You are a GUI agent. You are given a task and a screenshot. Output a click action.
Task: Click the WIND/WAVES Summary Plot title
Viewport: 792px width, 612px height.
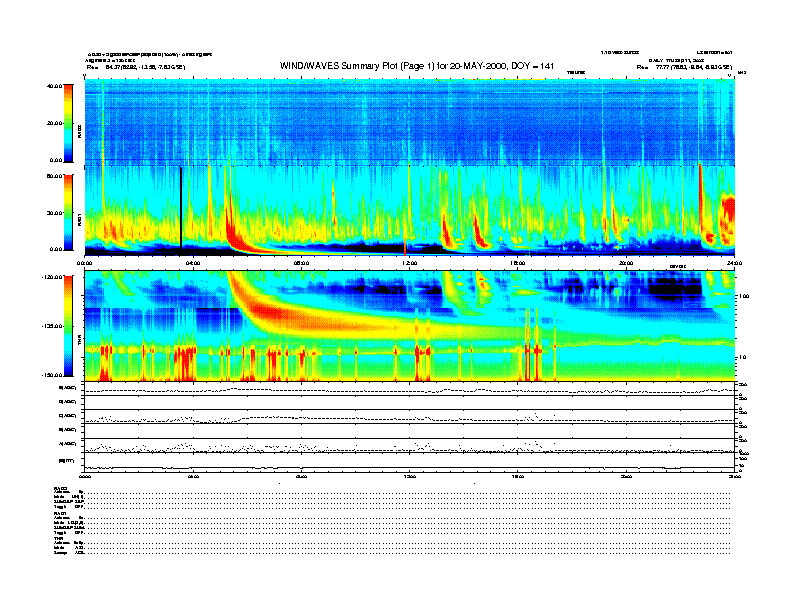click(417, 66)
